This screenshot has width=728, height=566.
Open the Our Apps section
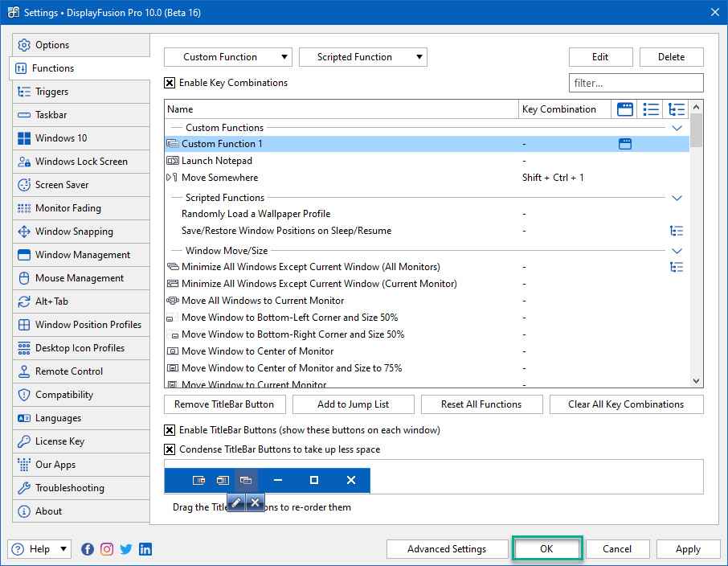tap(81, 464)
